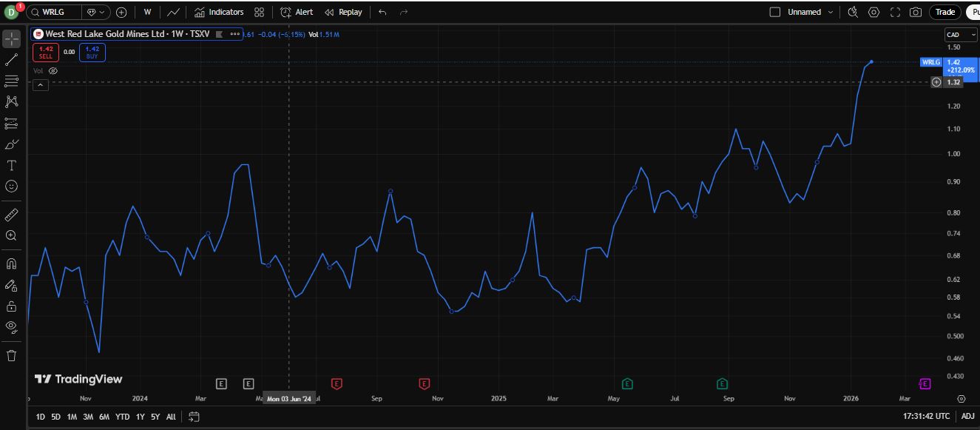
Task: Click the compare or add symbol plus
Action: tap(121, 12)
